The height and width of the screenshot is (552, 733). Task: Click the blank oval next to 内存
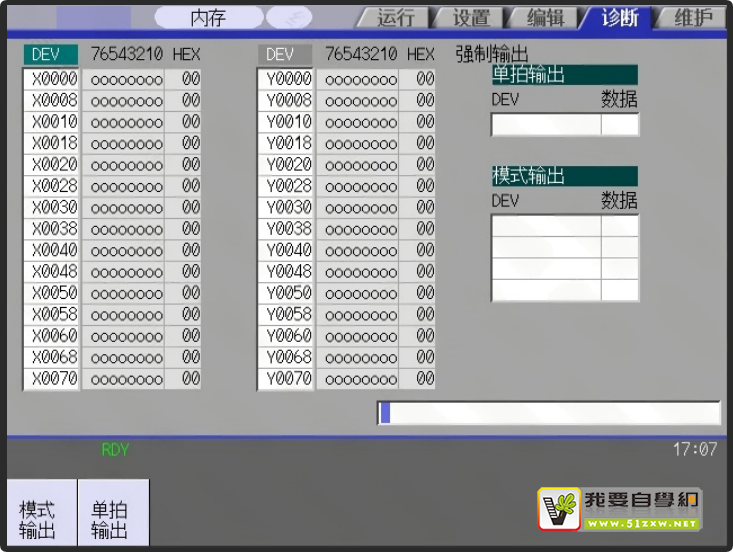[x=289, y=17]
